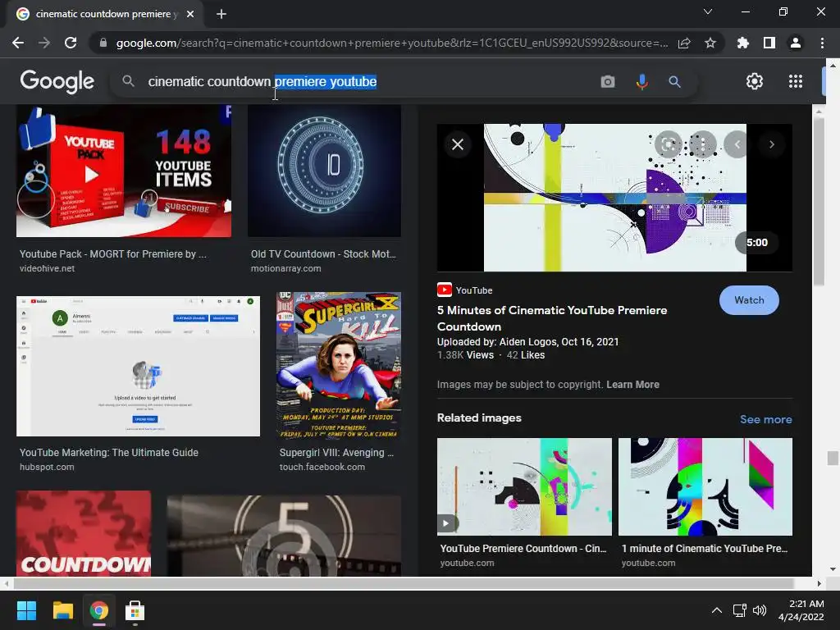The width and height of the screenshot is (840, 630).
Task: Click See more related images
Action: click(x=765, y=419)
